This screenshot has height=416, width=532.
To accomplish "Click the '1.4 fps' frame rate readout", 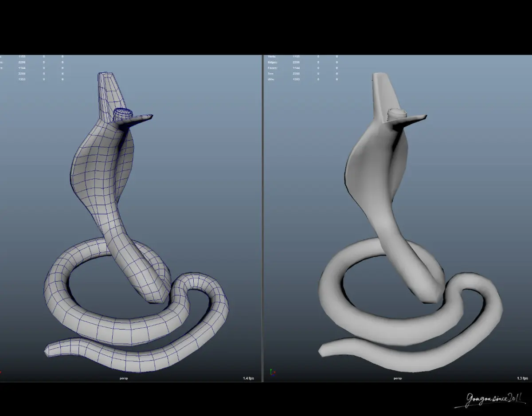I will click(248, 378).
